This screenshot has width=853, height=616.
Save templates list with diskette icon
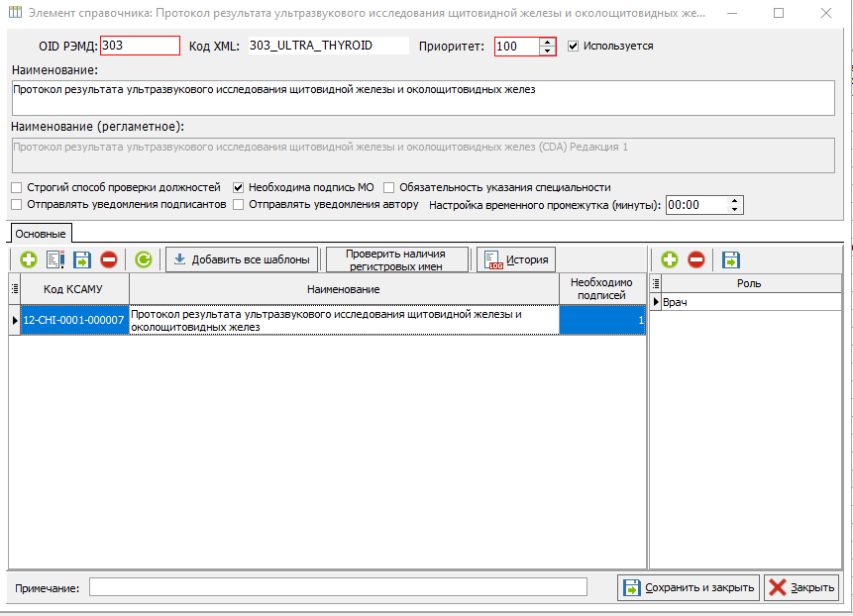point(82,259)
